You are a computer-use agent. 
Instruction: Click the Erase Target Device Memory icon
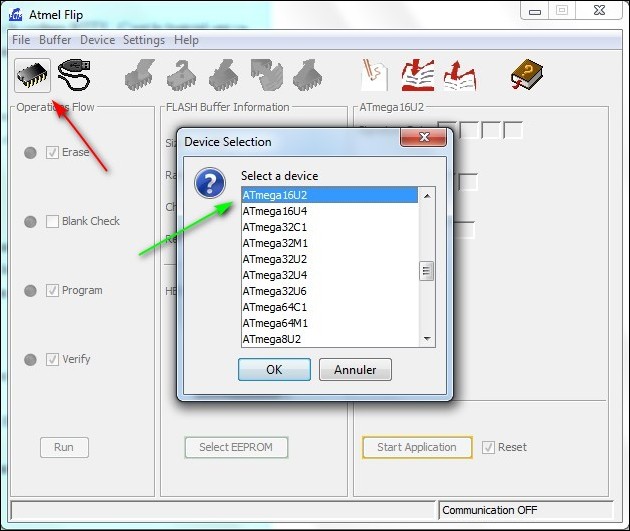point(139,75)
